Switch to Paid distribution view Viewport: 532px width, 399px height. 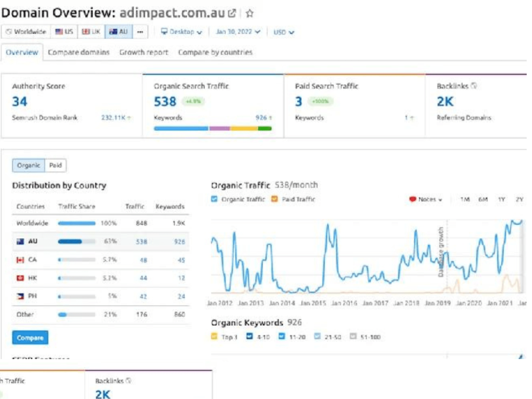55,165
